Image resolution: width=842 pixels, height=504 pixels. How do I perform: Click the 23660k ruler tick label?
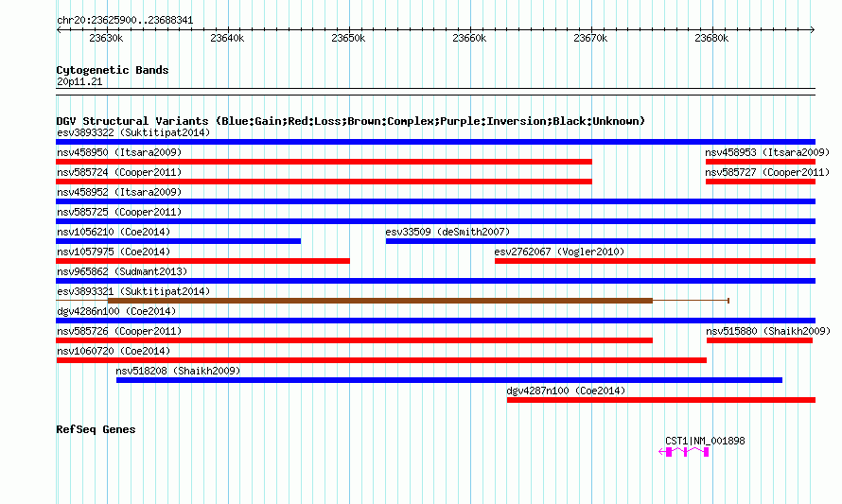coord(469,38)
